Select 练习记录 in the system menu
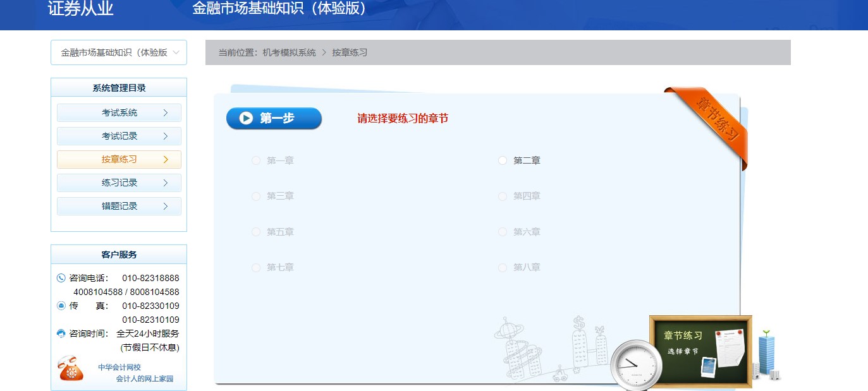The height and width of the screenshot is (391, 868). coord(119,183)
